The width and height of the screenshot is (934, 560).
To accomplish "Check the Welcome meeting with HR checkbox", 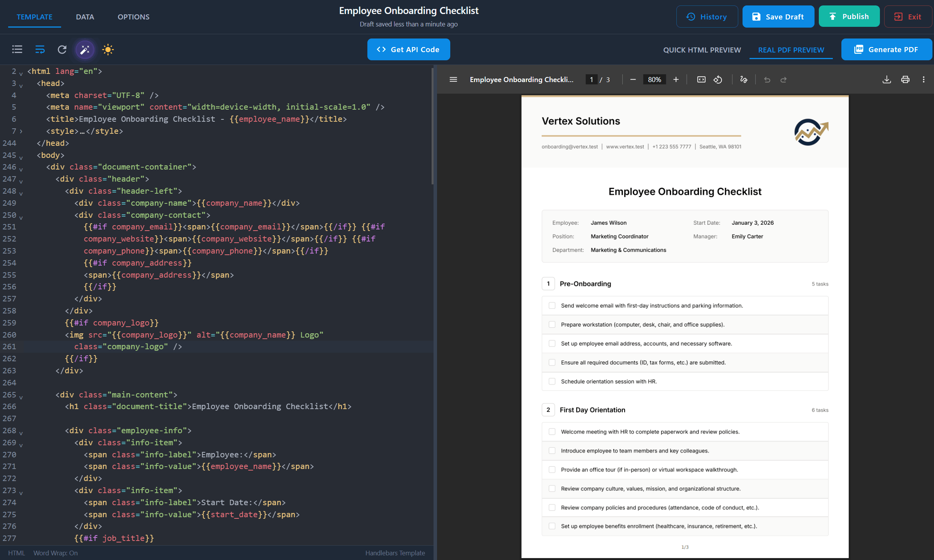I will pos(552,432).
